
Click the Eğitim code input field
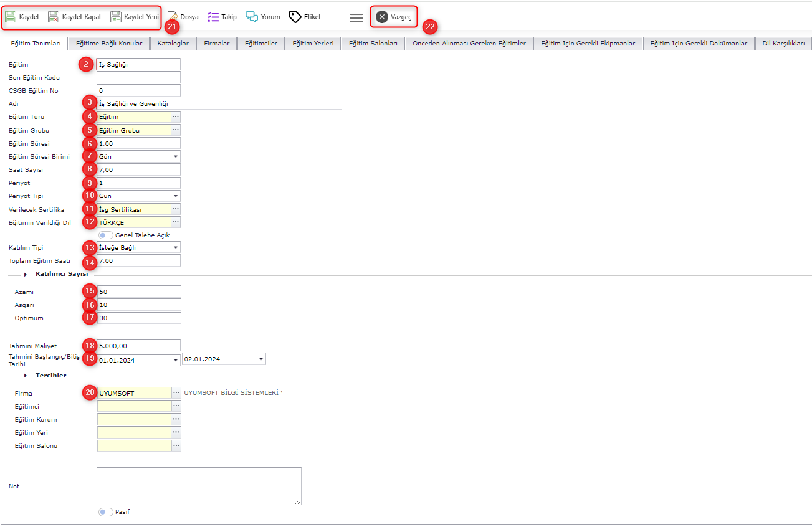pos(138,64)
